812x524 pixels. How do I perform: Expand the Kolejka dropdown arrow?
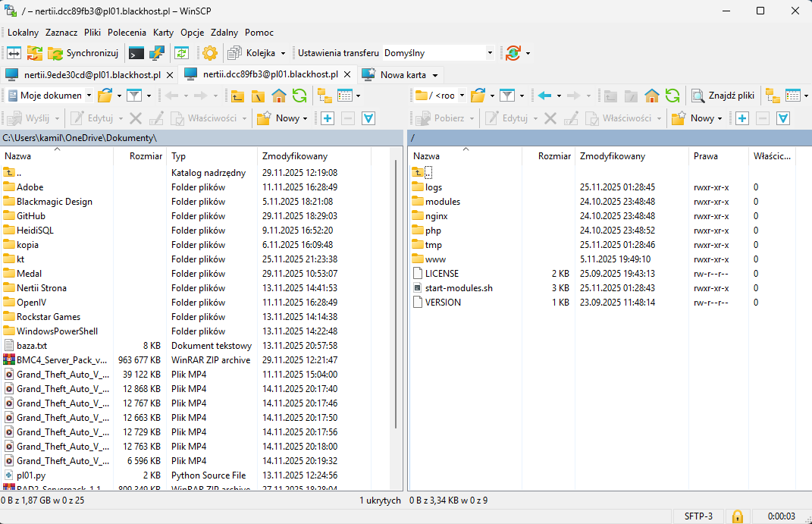[x=283, y=53]
